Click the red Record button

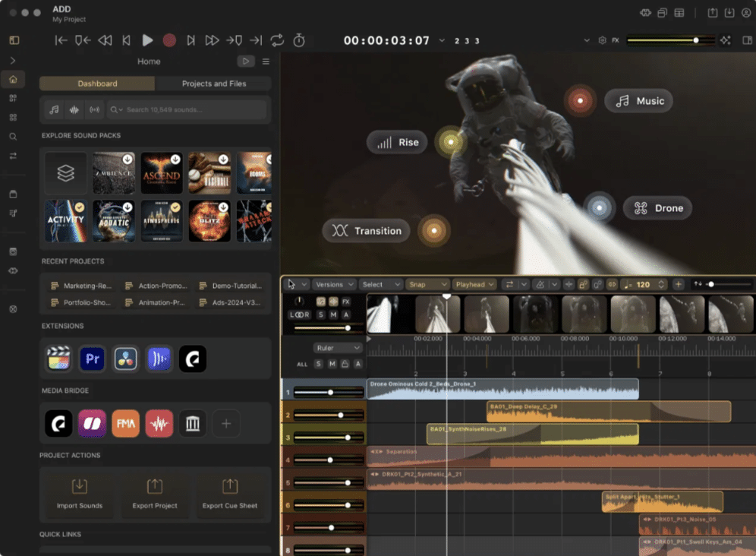pyautogui.click(x=169, y=40)
